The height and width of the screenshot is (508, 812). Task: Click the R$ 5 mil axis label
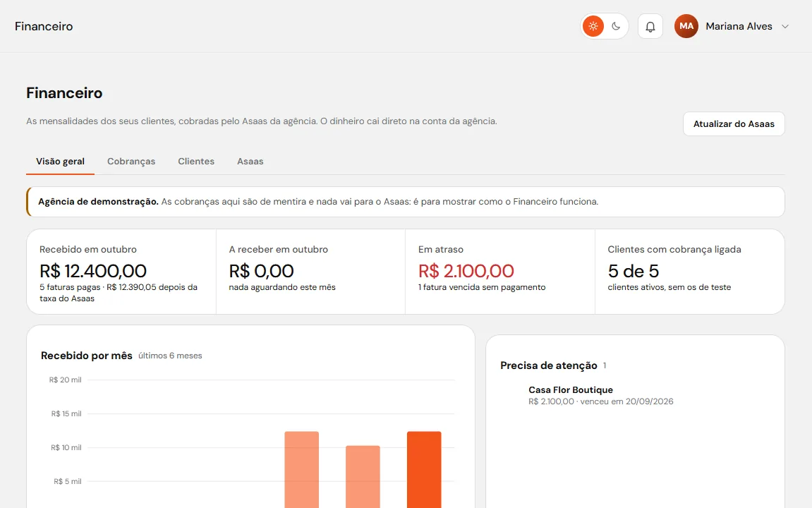point(68,482)
